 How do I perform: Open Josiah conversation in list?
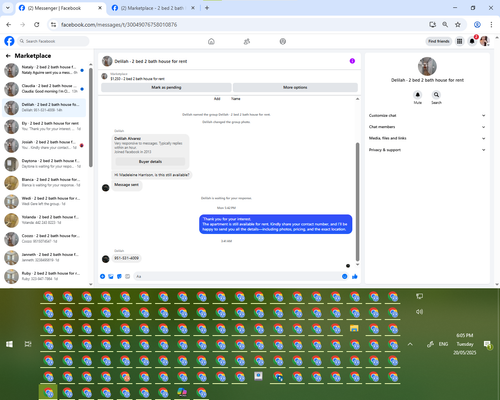pos(44,145)
